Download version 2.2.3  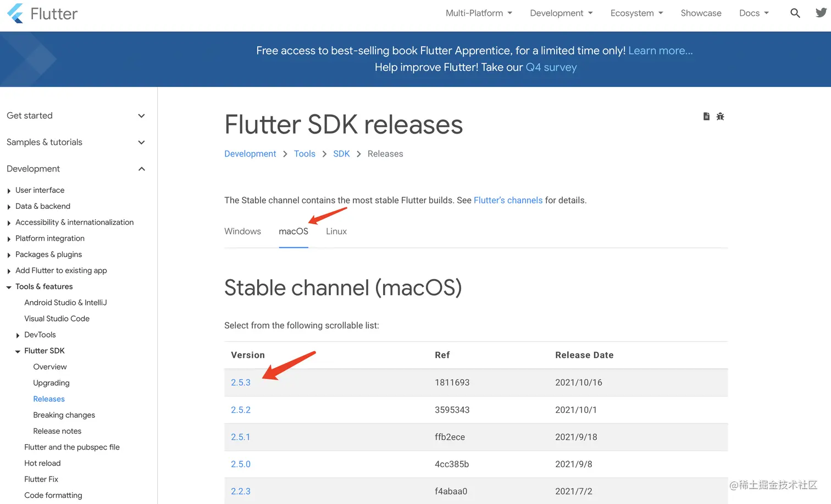(x=241, y=491)
